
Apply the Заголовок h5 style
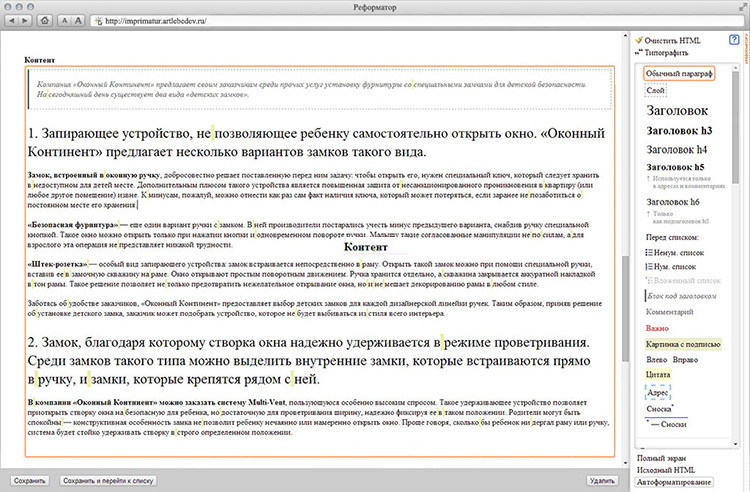click(x=675, y=167)
